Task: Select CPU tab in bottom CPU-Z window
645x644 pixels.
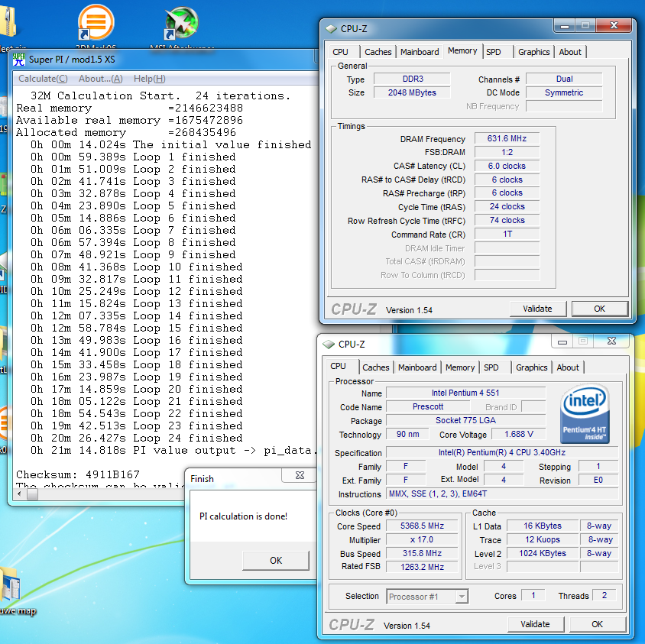Action: tap(338, 366)
